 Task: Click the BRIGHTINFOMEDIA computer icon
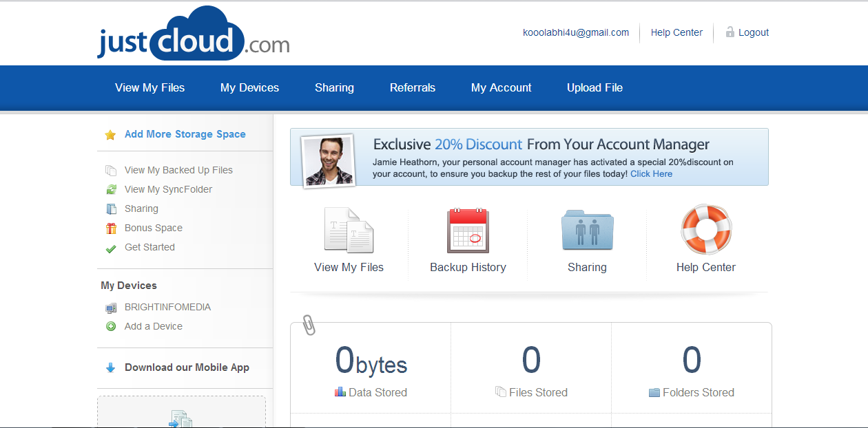pos(111,308)
